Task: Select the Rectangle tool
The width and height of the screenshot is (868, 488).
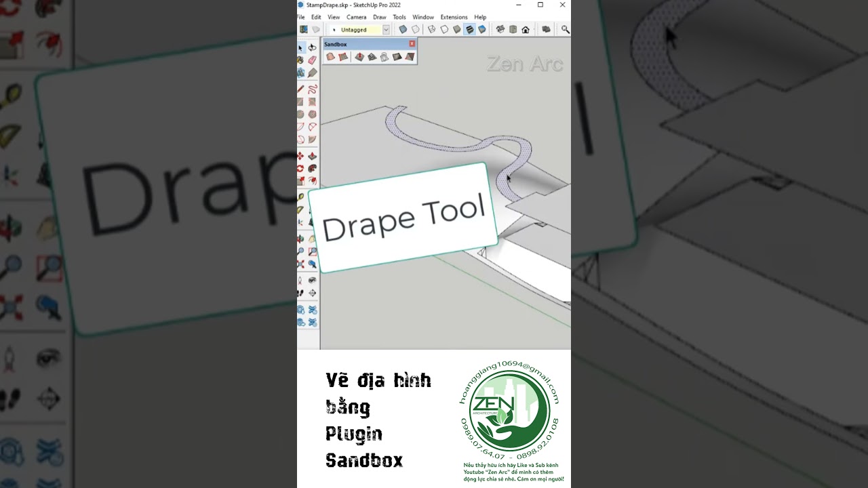Action: pos(300,102)
